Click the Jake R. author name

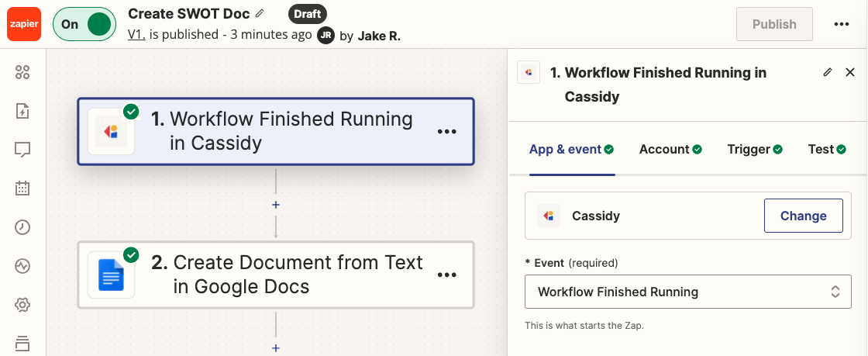[x=379, y=36]
